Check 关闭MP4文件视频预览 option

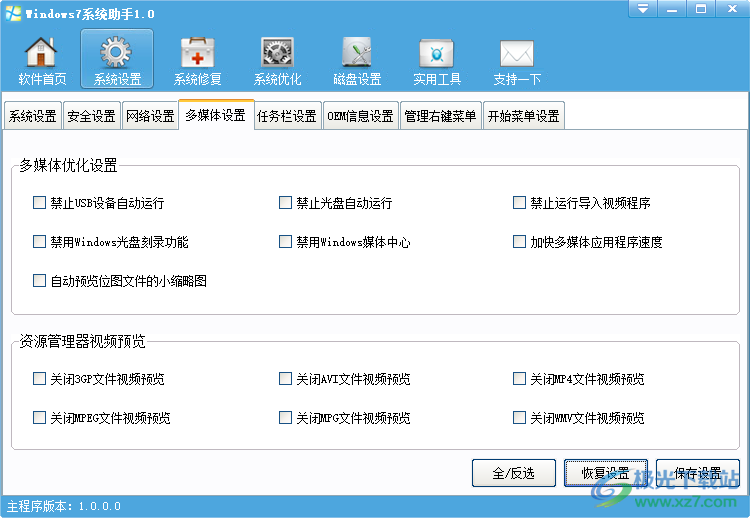(x=519, y=379)
